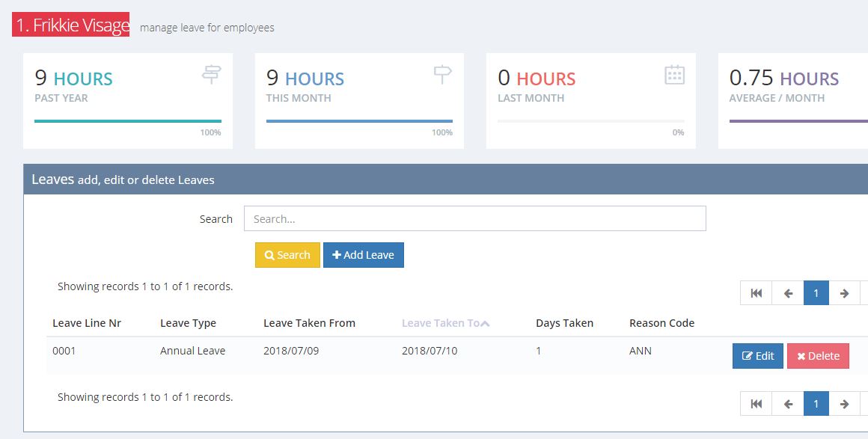Screen dimensions: 868x439
Task: Go to previous page using arrow below table
Action: point(788,404)
